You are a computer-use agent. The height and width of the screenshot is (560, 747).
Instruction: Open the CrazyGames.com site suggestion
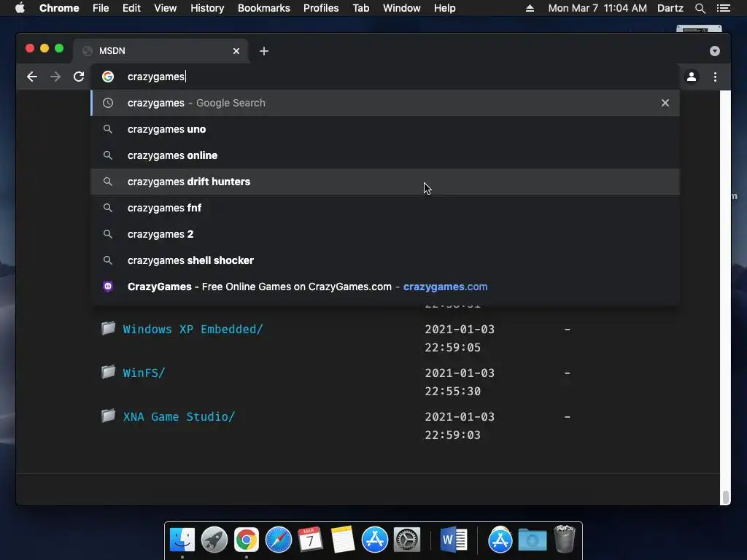click(385, 287)
